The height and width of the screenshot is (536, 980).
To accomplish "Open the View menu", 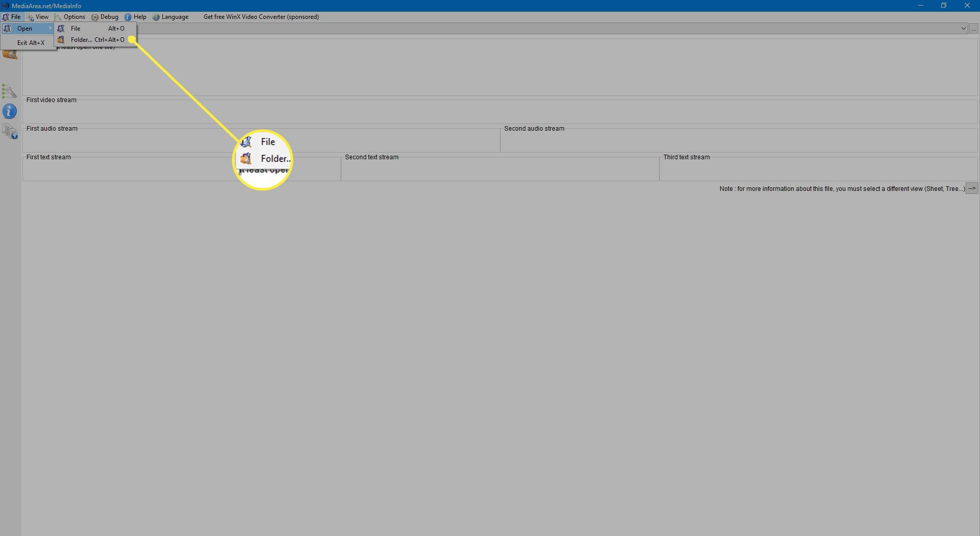I will point(37,17).
